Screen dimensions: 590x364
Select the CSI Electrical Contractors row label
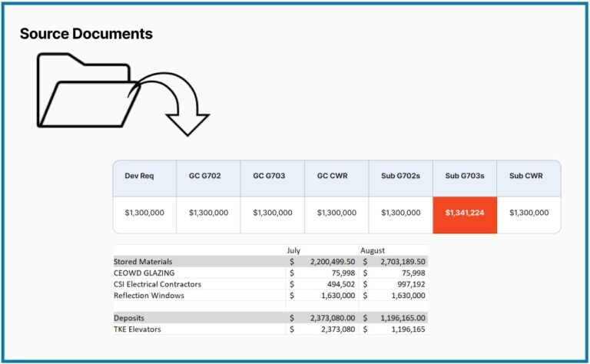pos(157,284)
